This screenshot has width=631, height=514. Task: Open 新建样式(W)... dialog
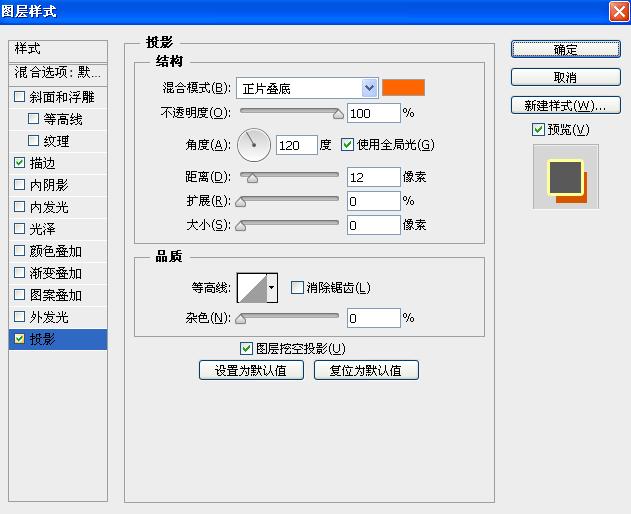pos(566,105)
